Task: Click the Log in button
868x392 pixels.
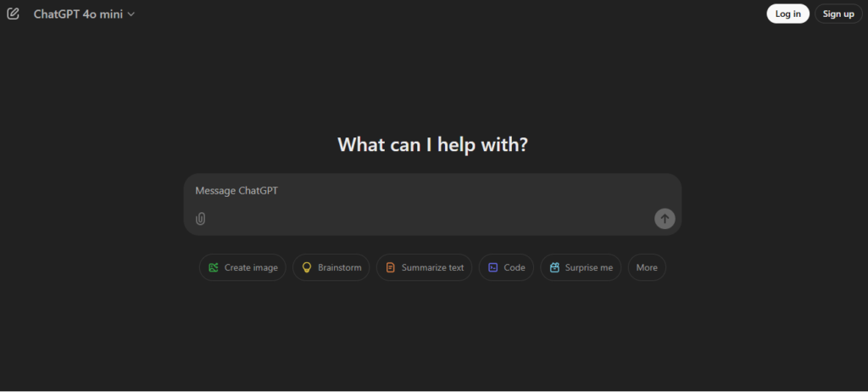Action: [787, 14]
